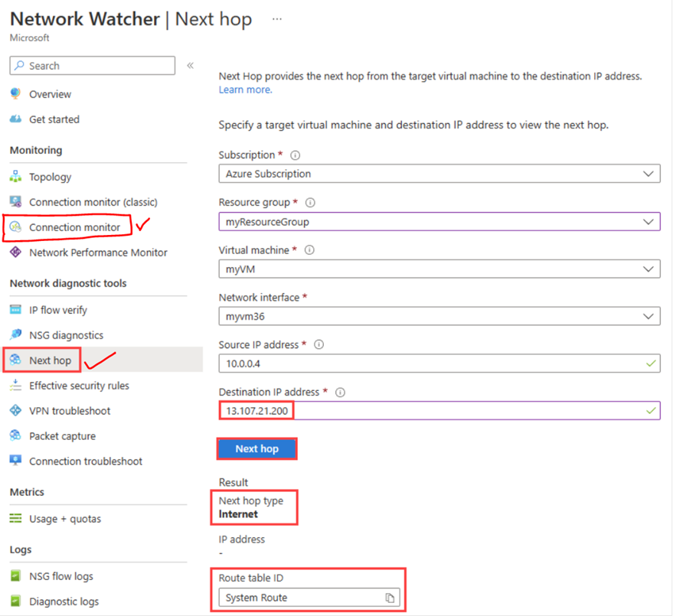Click the Network Performance Monitor diamond icon
This screenshot has height=616, width=673.
[x=15, y=253]
